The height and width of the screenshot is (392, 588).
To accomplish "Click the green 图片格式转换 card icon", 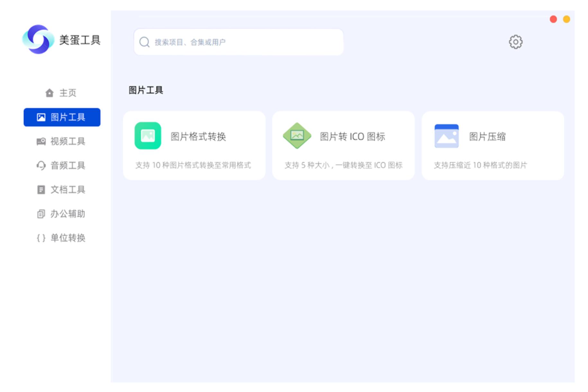I will (x=148, y=136).
